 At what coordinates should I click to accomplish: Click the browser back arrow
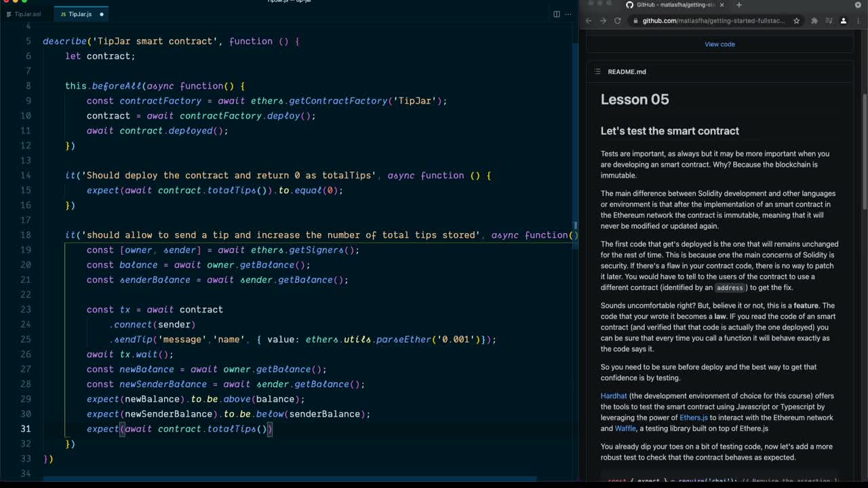[x=588, y=20]
